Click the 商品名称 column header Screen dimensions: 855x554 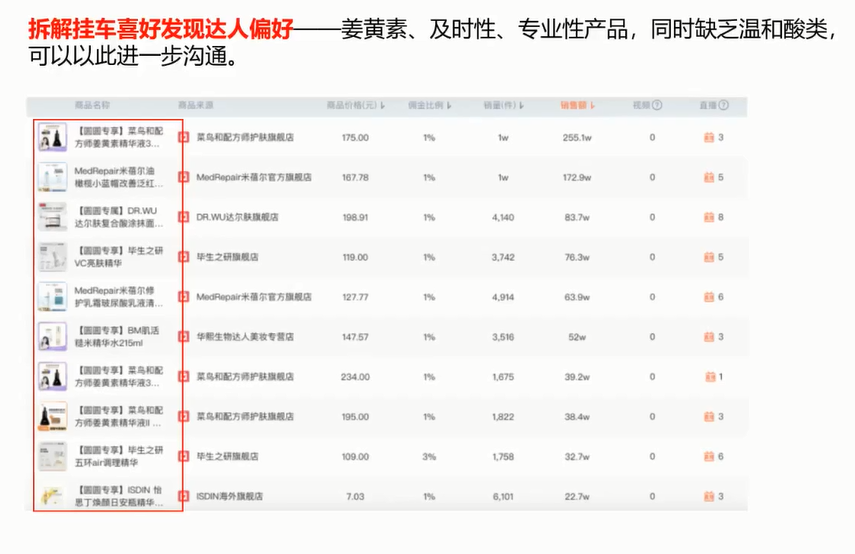point(92,105)
